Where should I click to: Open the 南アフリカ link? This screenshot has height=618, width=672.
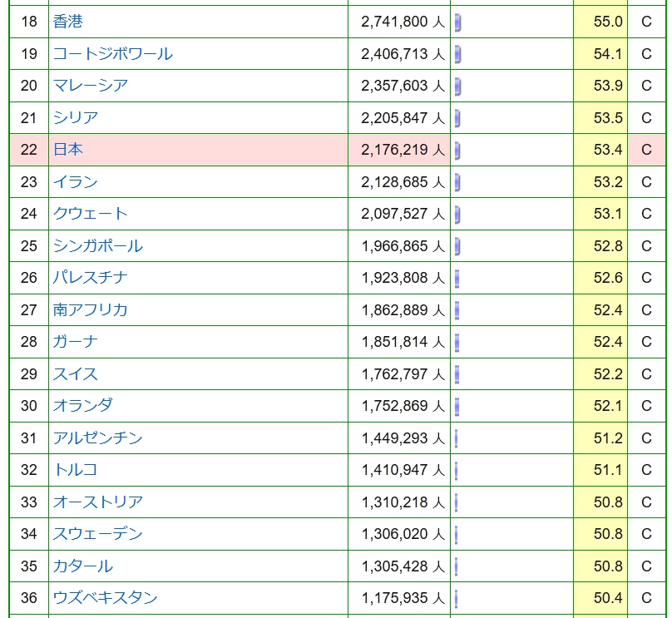pyautogui.click(x=91, y=310)
